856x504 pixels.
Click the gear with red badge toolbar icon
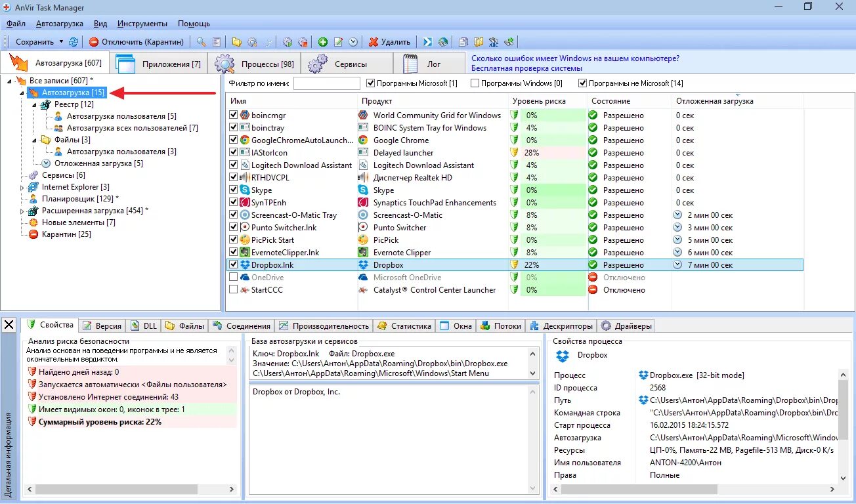pos(303,42)
